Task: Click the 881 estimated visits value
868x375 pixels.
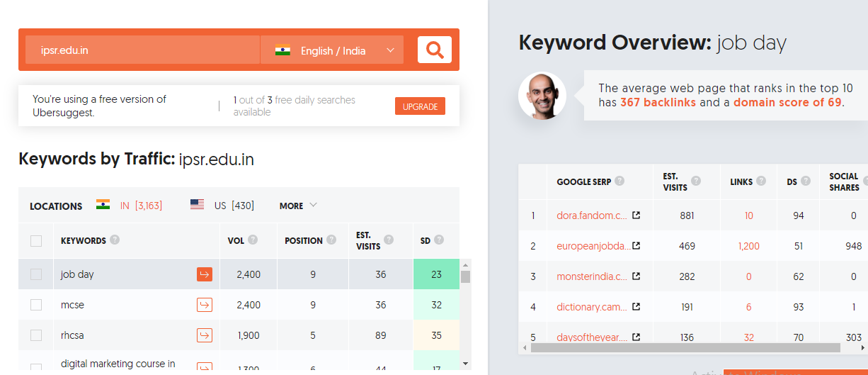Action: tap(687, 216)
